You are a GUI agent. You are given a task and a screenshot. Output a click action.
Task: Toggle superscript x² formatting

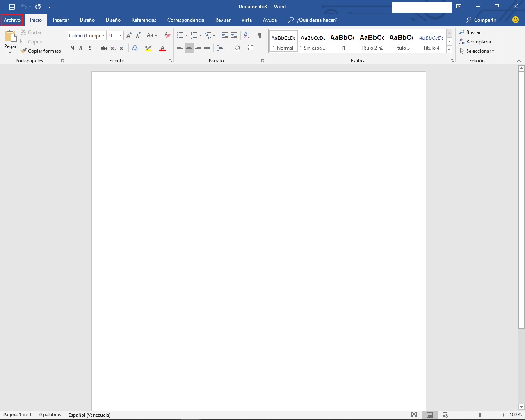click(122, 48)
